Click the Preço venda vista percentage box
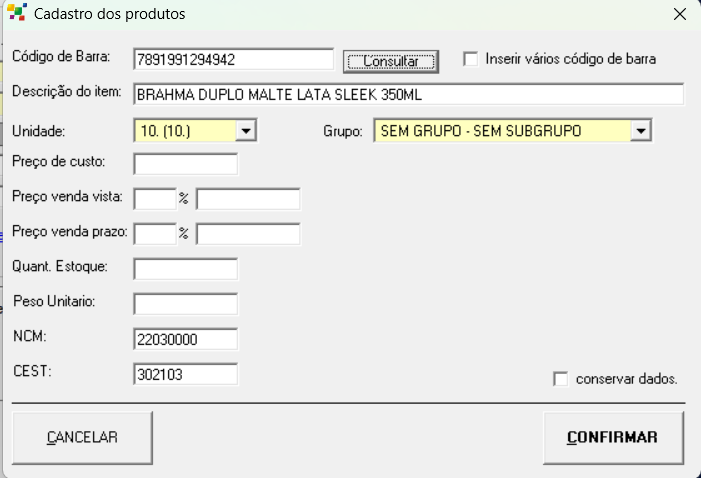This screenshot has width=701, height=478. pos(154,199)
